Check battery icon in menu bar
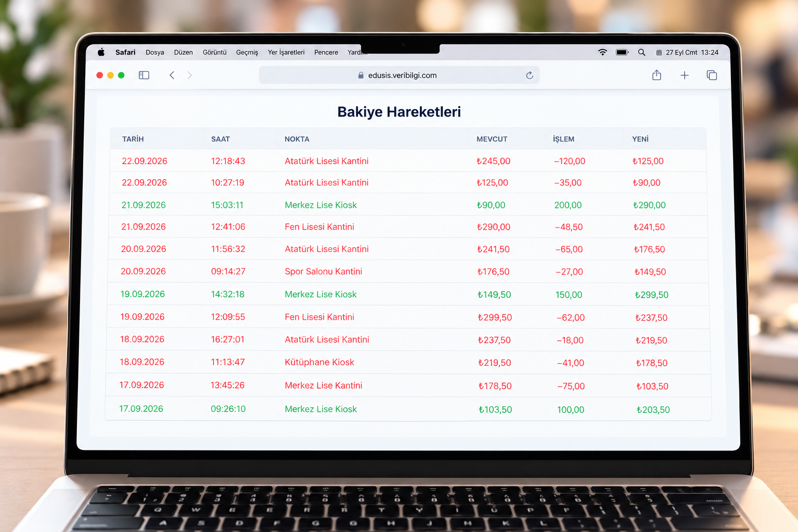The image size is (798, 532). [622, 52]
